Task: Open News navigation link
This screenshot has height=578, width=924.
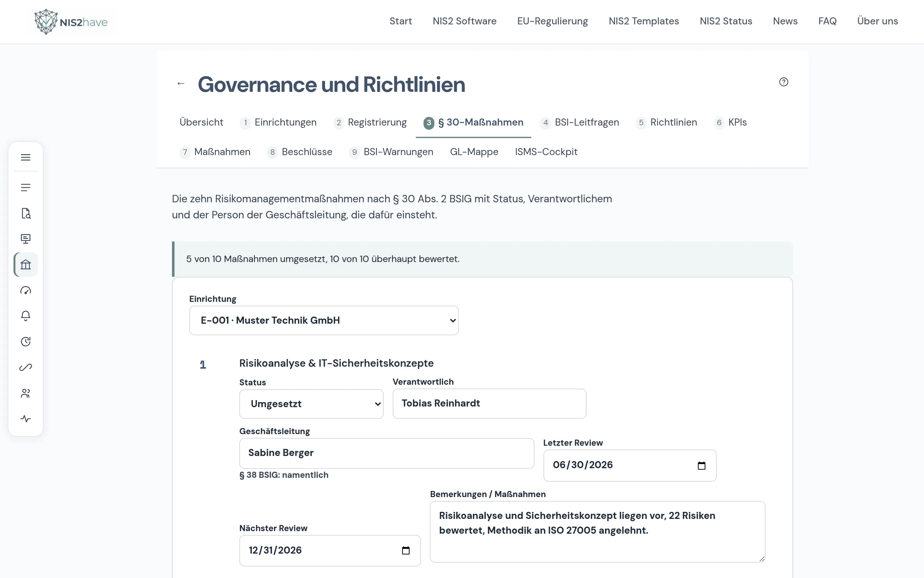Action: click(785, 21)
